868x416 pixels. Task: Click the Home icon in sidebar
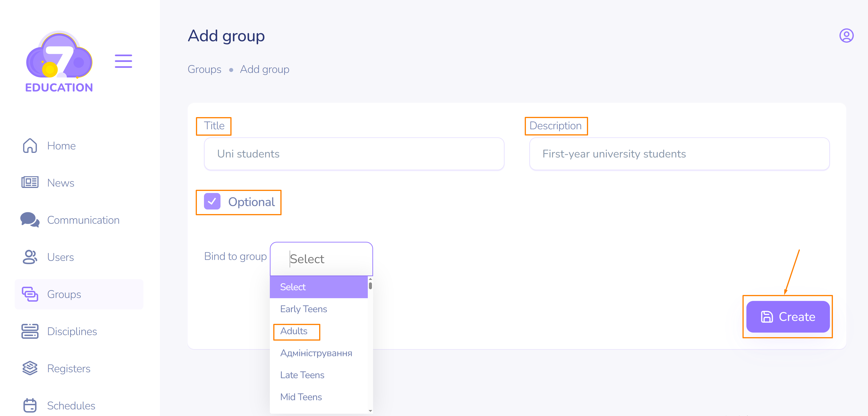coord(30,146)
